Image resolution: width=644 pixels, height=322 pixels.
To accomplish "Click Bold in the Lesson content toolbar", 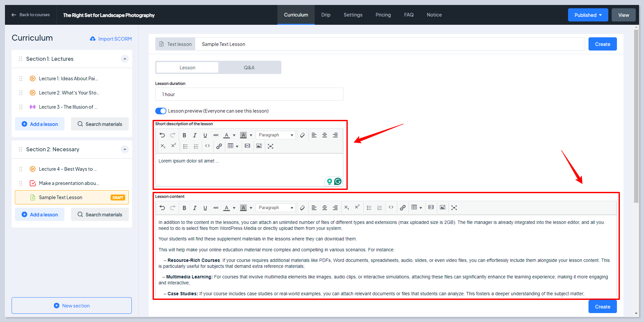I will point(184,208).
